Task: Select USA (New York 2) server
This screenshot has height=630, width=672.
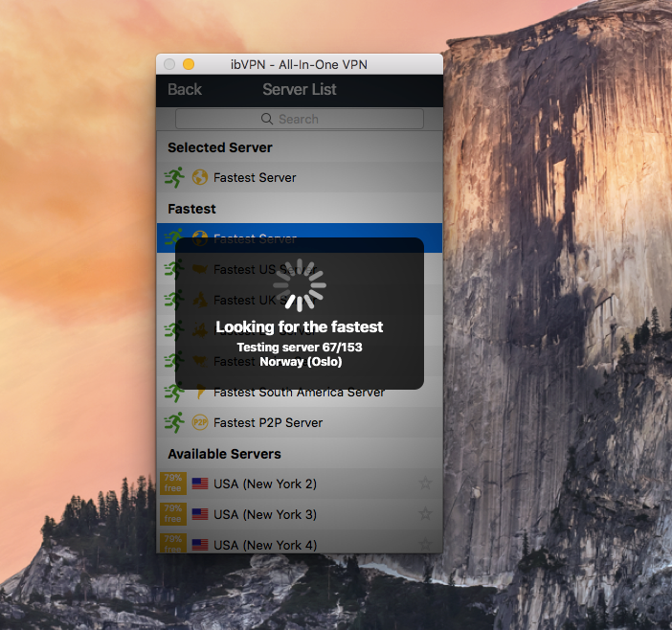Action: point(299,484)
